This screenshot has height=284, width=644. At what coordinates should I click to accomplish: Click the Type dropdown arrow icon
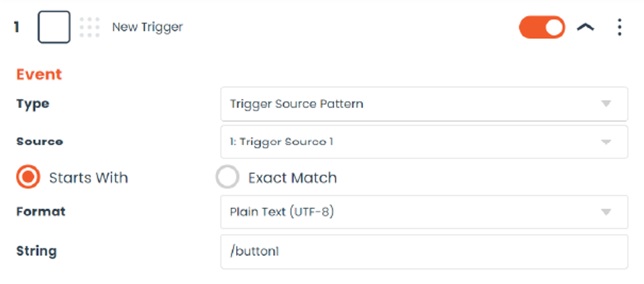pos(606,104)
